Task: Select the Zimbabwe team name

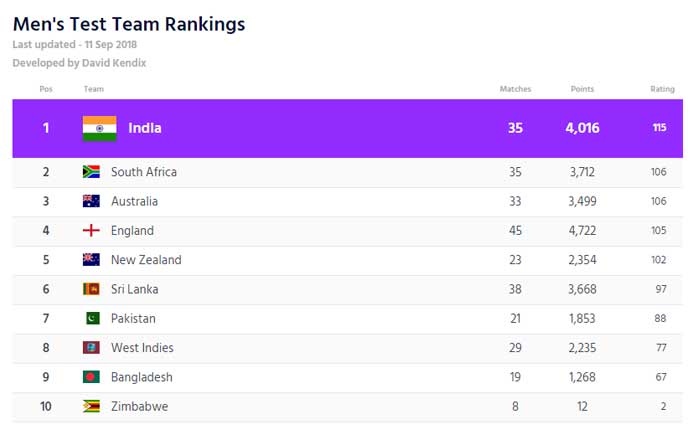Action: (139, 406)
